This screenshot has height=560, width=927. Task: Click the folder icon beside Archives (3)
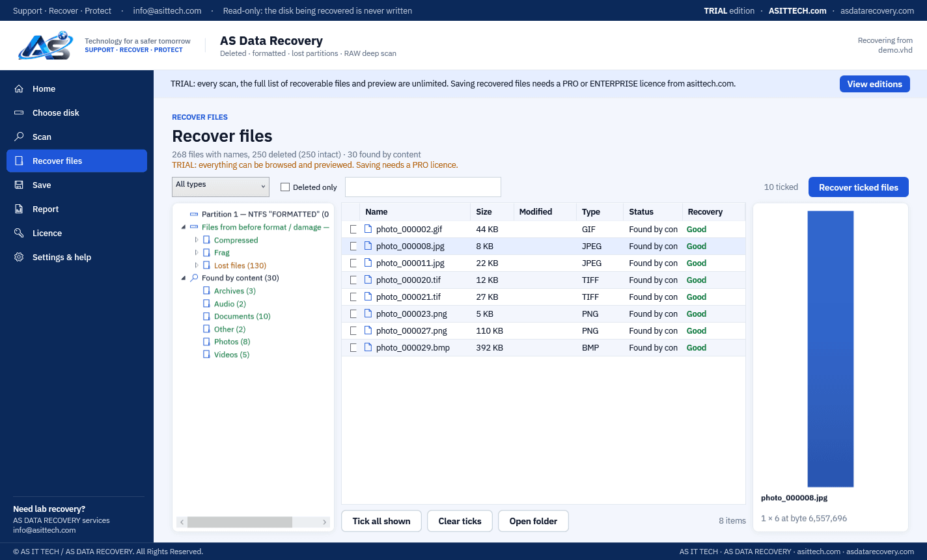tap(206, 291)
